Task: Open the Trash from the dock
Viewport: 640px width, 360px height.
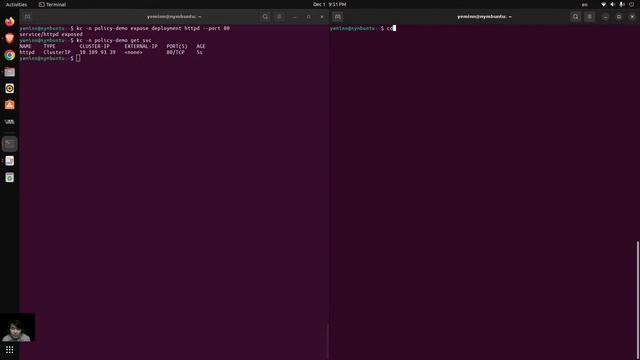Action: pyautogui.click(x=9, y=177)
